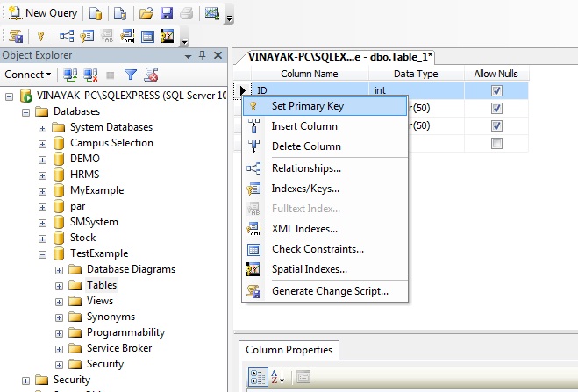Image resolution: width=578 pixels, height=392 pixels.
Task: Expand the HRMS database node
Action: [x=42, y=175]
